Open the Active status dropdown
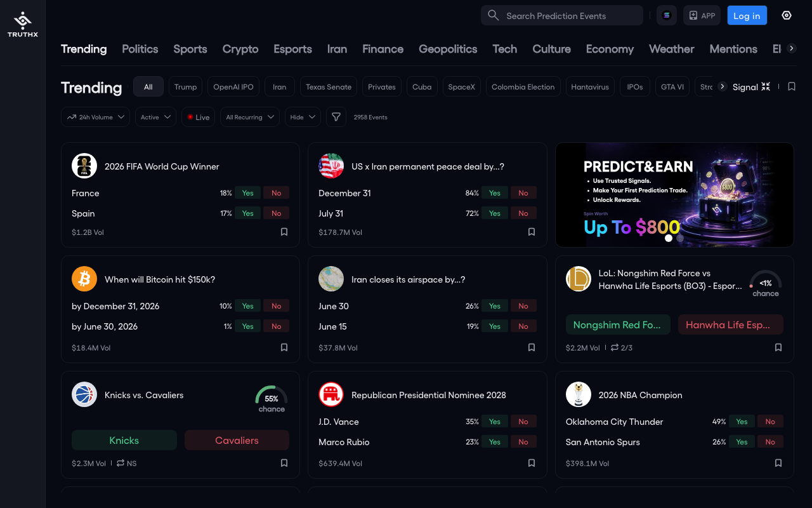The height and width of the screenshot is (508, 812). pyautogui.click(x=155, y=117)
